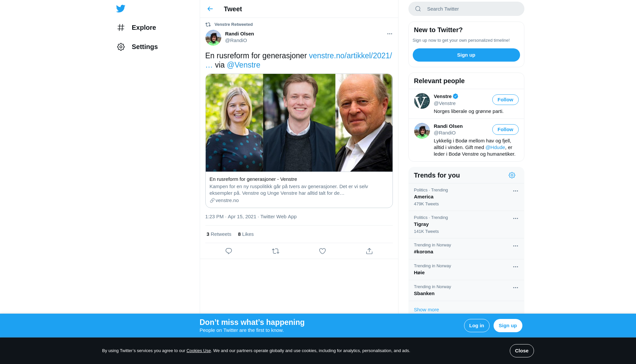Viewport: 636px width, 364px height.
Task: Open the Sbanken trend
Action: [x=466, y=290]
